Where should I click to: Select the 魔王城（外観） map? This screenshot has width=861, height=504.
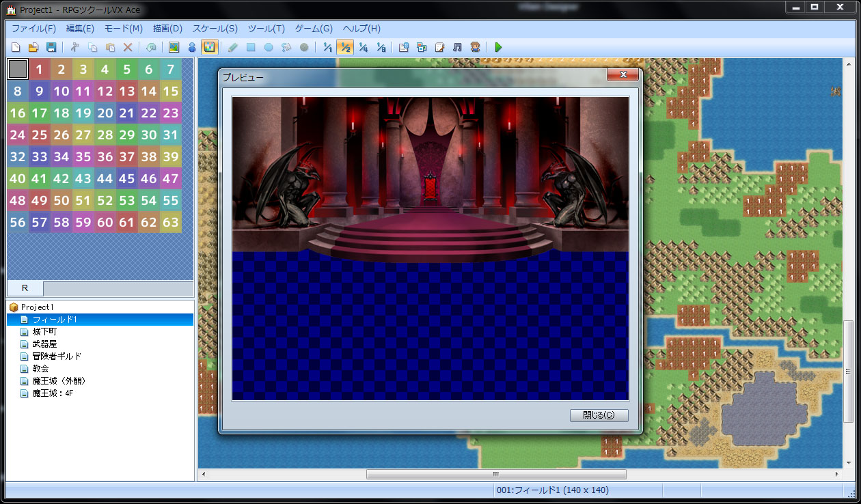click(x=59, y=381)
